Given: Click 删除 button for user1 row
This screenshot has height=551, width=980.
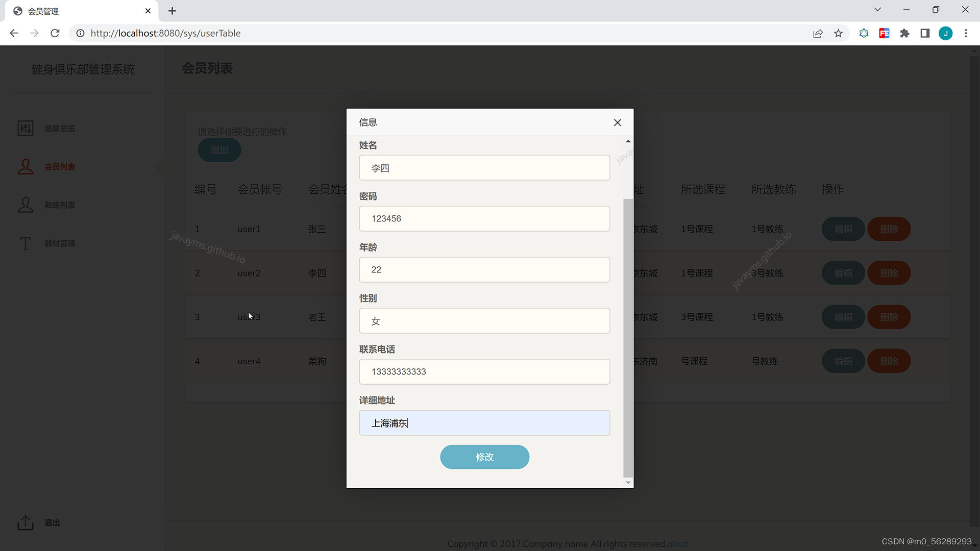Looking at the screenshot, I should coord(889,229).
